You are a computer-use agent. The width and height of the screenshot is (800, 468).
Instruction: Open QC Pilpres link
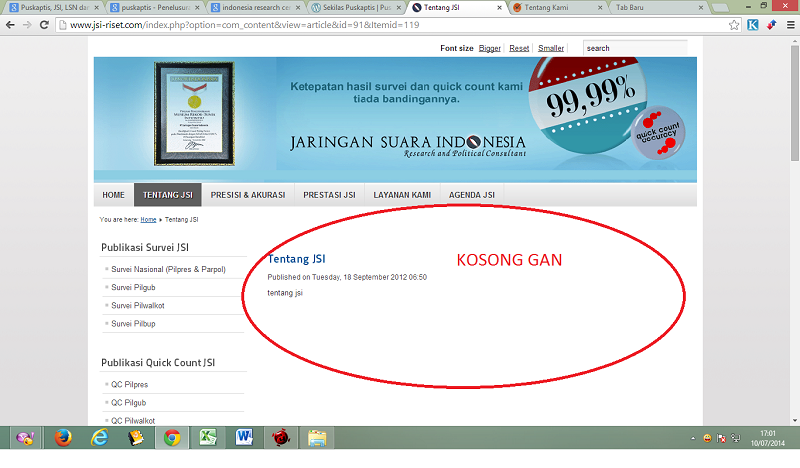click(x=130, y=384)
